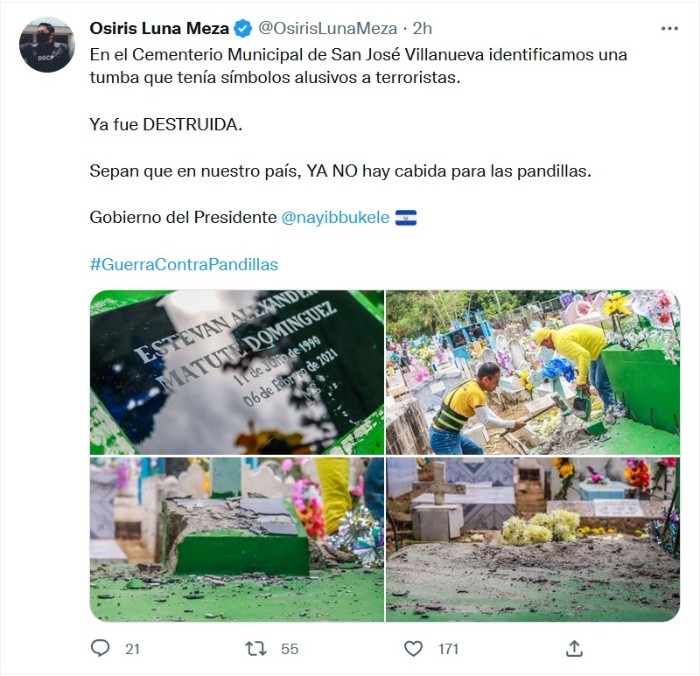Image resolution: width=700 pixels, height=676 pixels.
Task: Click the reply speech bubble icon
Action: coord(100,648)
